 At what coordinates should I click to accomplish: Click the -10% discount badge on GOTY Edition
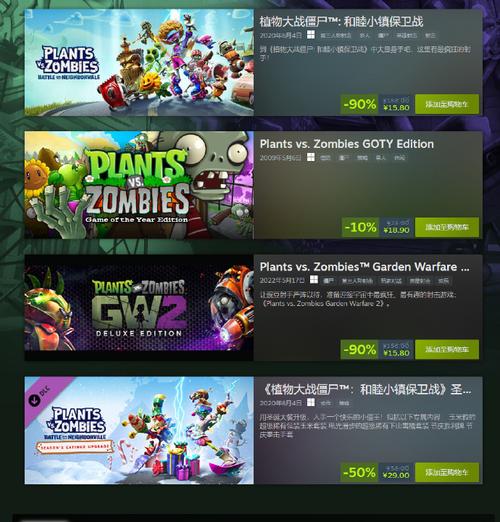(x=360, y=227)
